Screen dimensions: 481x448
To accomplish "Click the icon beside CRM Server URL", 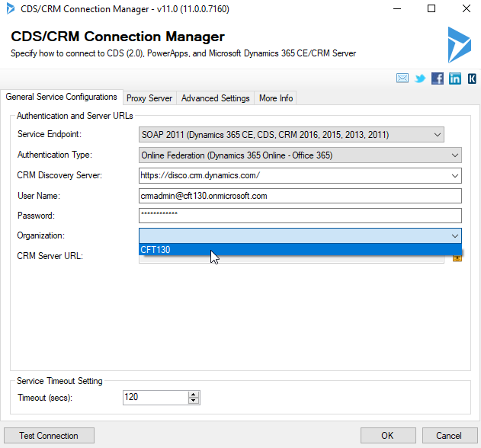I will tap(457, 258).
